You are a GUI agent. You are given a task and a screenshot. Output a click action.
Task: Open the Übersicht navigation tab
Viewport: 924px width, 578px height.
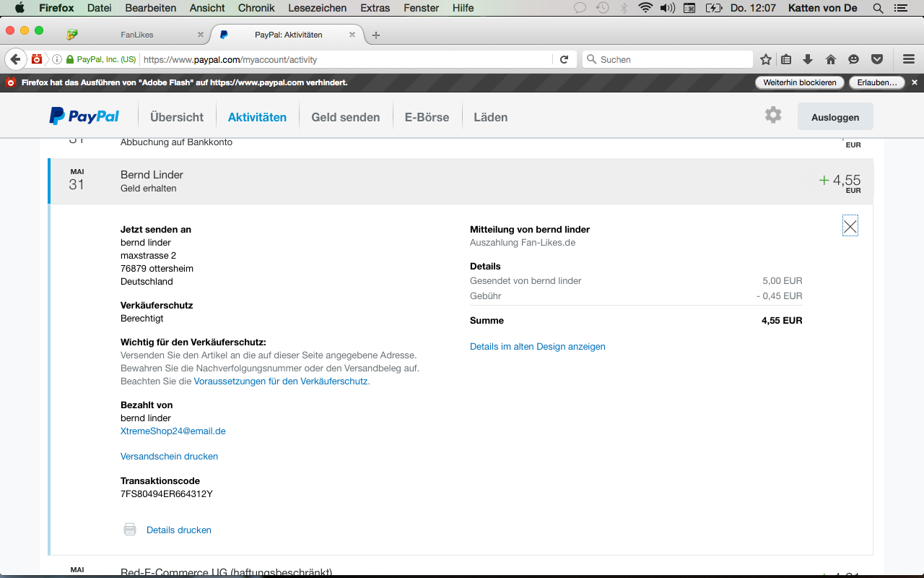(x=177, y=117)
